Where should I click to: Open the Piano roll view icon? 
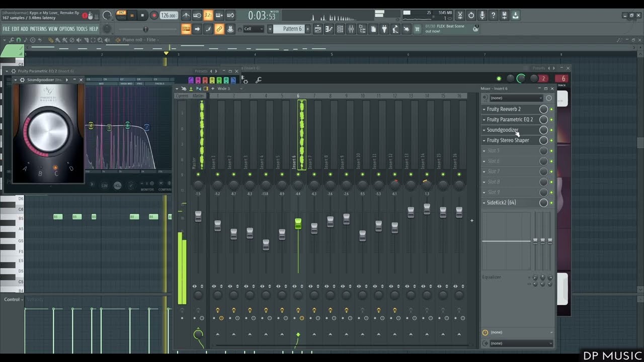[x=329, y=29]
